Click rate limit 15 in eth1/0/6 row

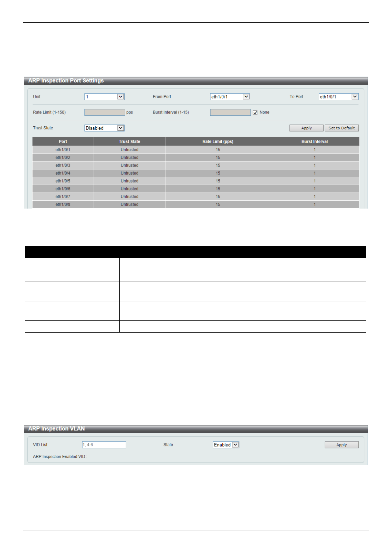click(218, 189)
